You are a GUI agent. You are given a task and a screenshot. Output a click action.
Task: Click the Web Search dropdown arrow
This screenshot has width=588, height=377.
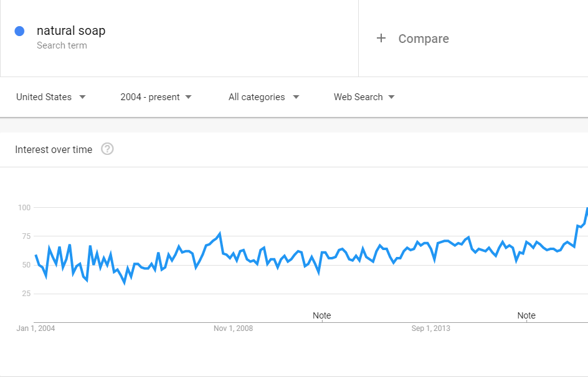coord(392,97)
